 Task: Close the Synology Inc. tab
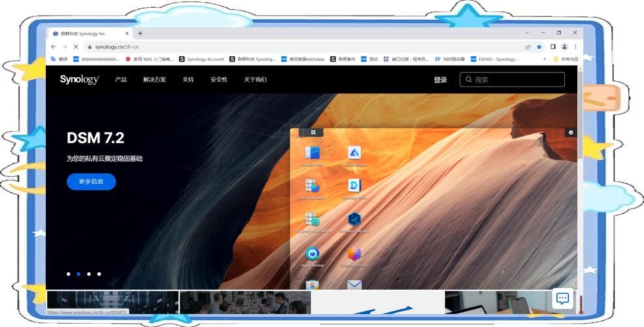127,33
